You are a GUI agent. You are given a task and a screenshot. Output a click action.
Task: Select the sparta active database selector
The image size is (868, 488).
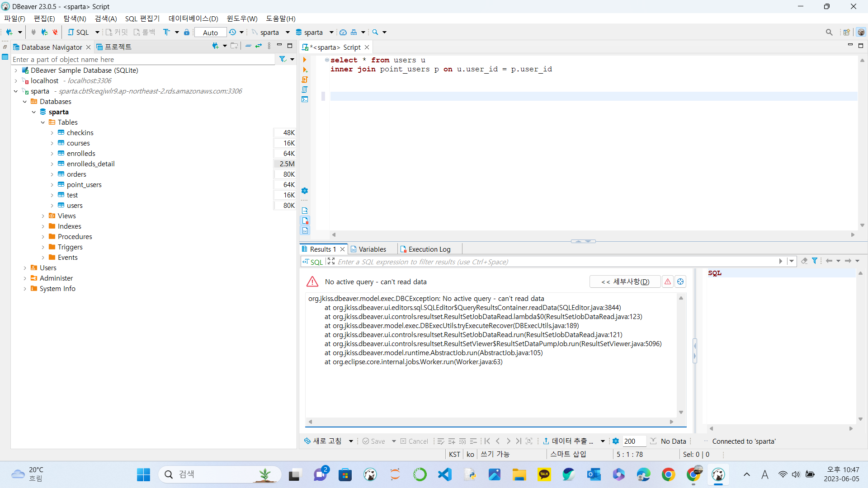click(314, 33)
